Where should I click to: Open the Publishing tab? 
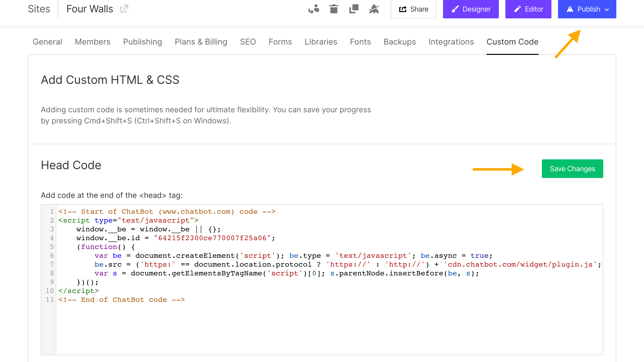[143, 42]
